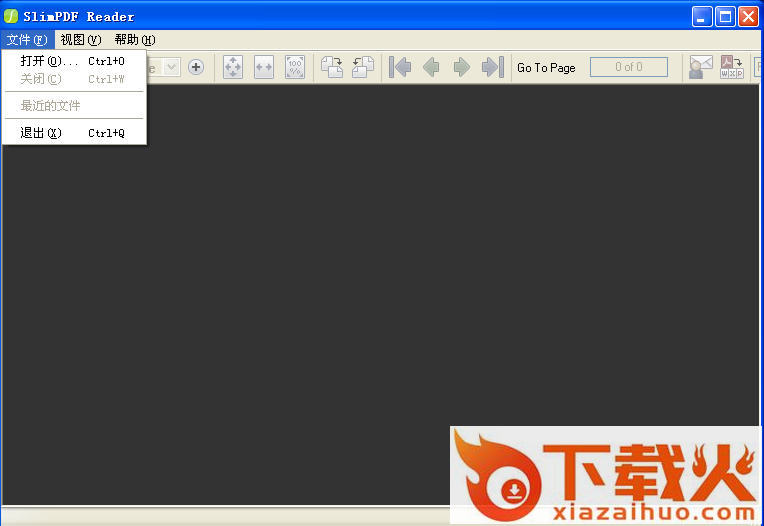Open the 视图 (View) menu
Screen dimensions: 764x526
pos(80,40)
